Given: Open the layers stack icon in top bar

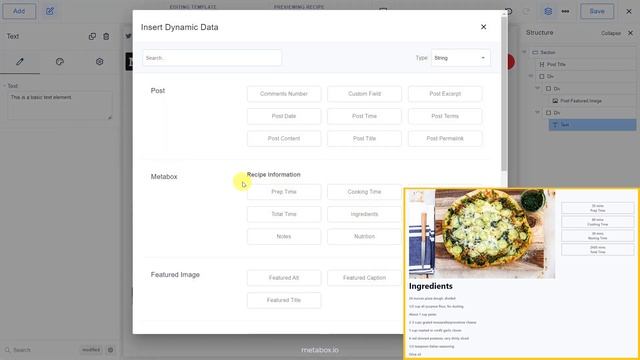Looking at the screenshot, I should (x=548, y=11).
